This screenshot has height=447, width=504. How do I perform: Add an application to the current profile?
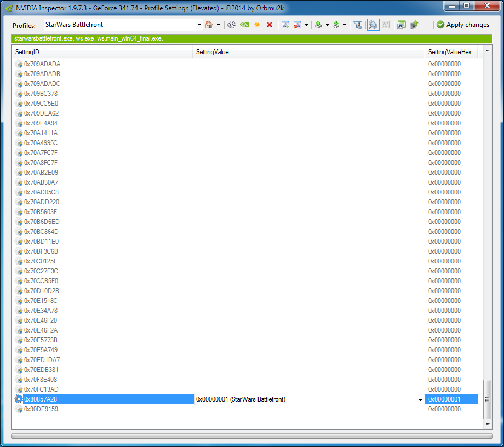285,25
